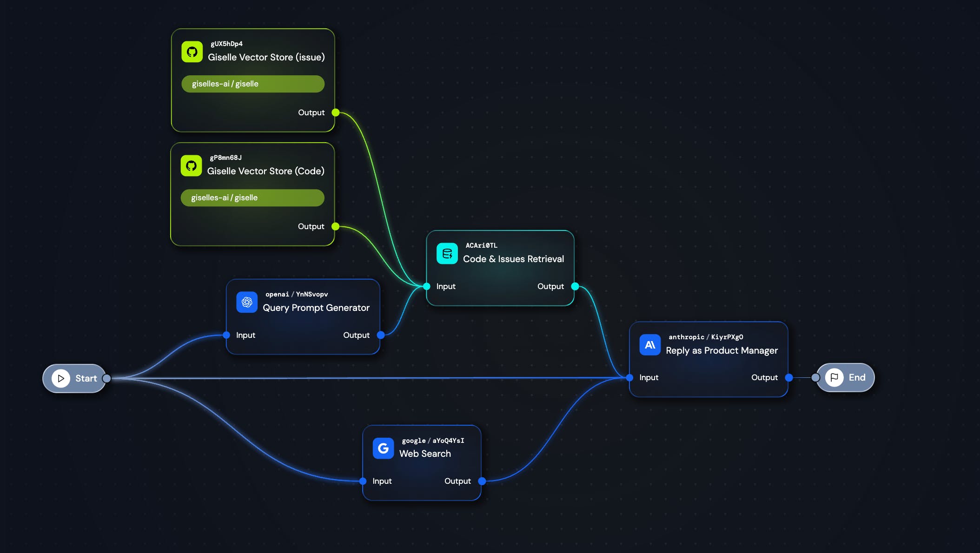Click the Input port of Code & Issues Retrieval
Viewport: 980px width, 553px height.
[x=427, y=286]
